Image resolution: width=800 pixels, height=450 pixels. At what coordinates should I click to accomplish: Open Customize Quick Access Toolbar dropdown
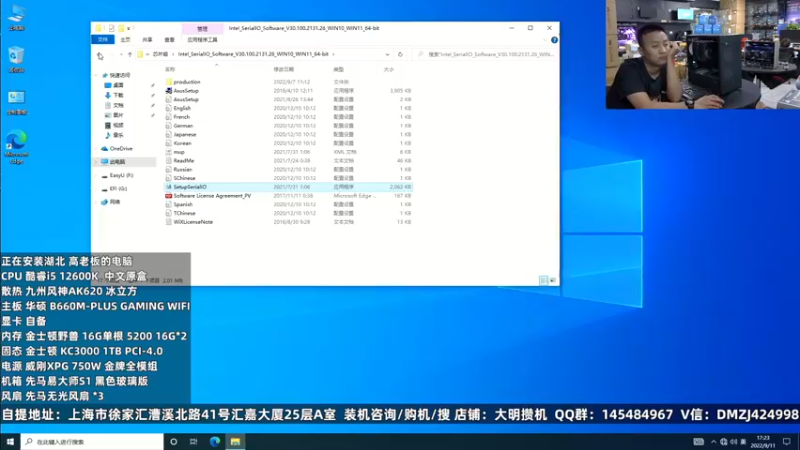(129, 29)
